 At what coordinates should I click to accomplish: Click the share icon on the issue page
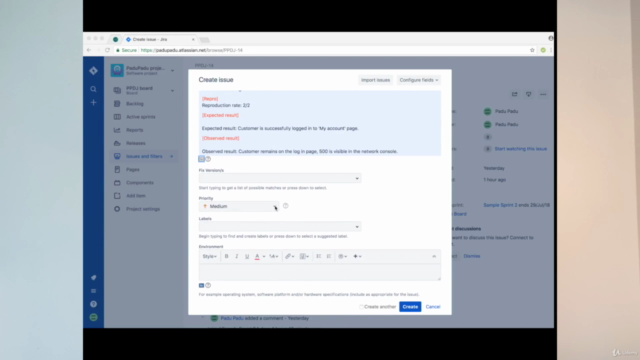(515, 94)
